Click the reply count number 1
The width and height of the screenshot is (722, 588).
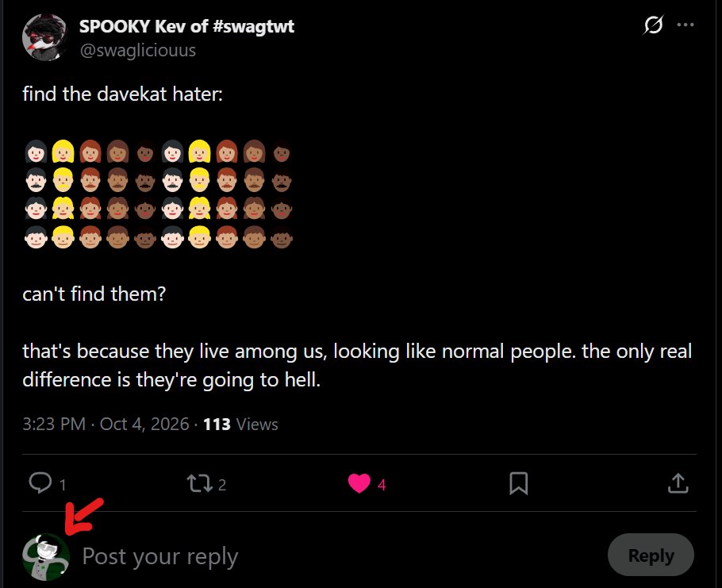click(63, 485)
